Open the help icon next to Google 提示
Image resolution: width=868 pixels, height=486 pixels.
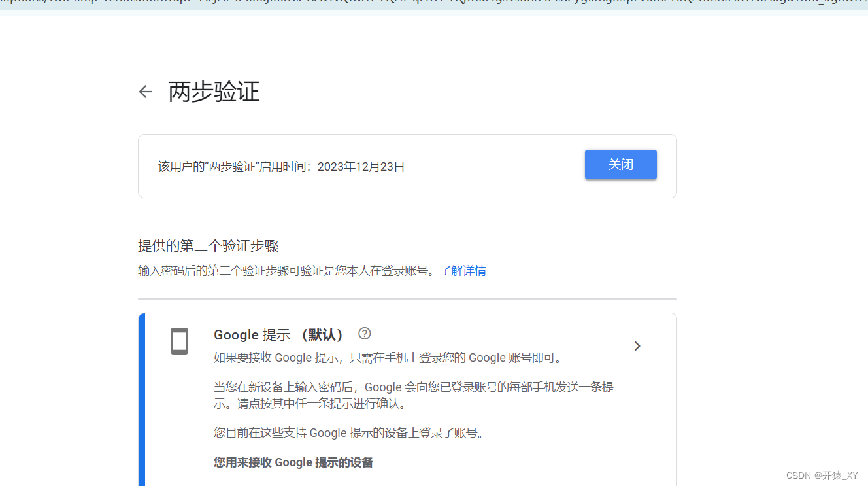(x=365, y=334)
